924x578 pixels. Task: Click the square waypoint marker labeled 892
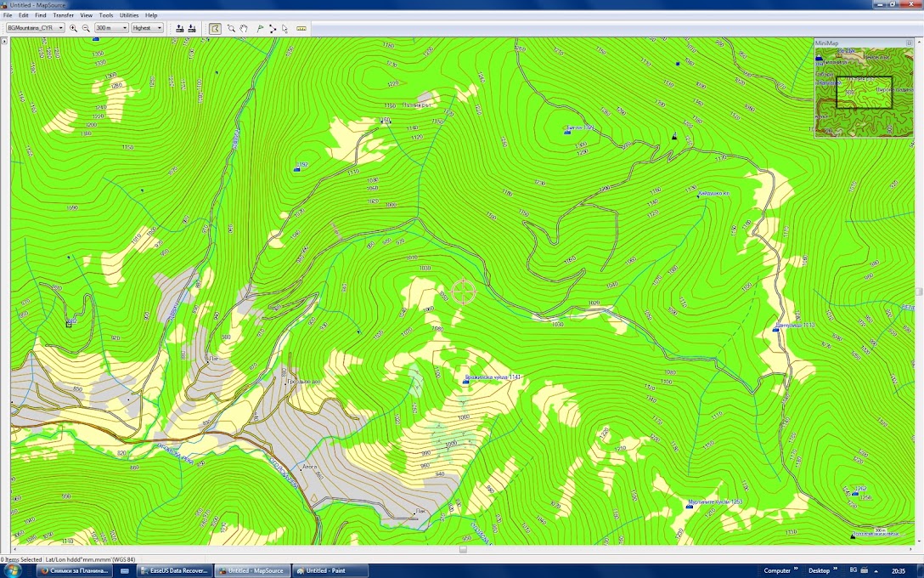(69, 325)
